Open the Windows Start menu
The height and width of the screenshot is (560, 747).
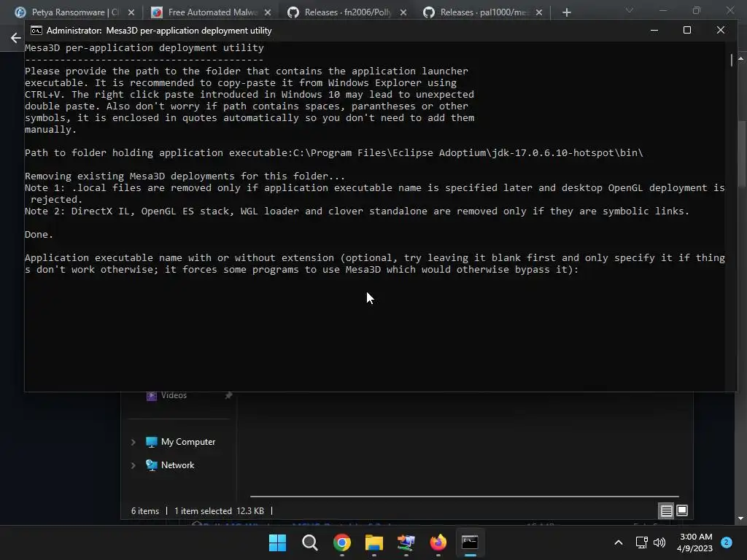point(277,542)
